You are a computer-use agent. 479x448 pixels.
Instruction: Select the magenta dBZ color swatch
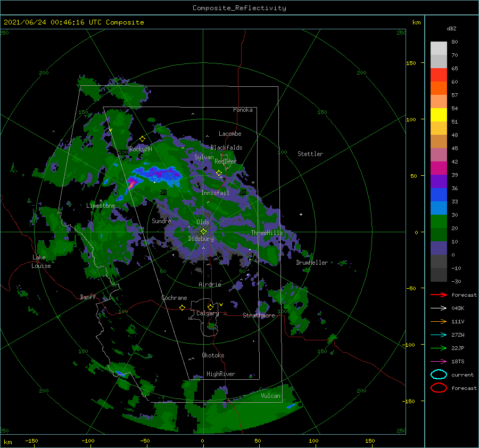pos(439,168)
